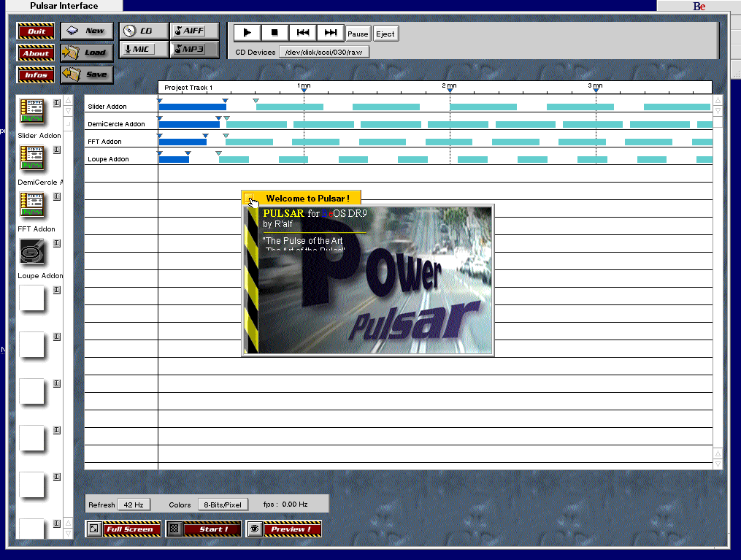Eject the CD
This screenshot has height=560, width=741.
(385, 34)
